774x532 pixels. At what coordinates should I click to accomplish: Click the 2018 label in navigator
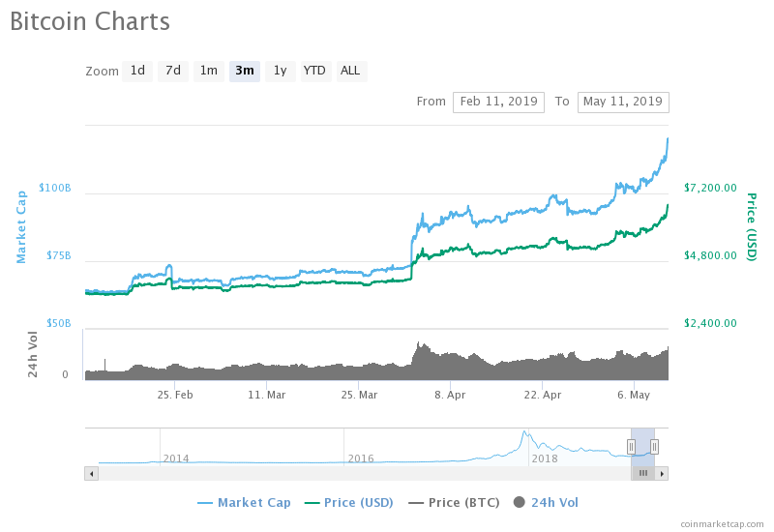click(545, 458)
